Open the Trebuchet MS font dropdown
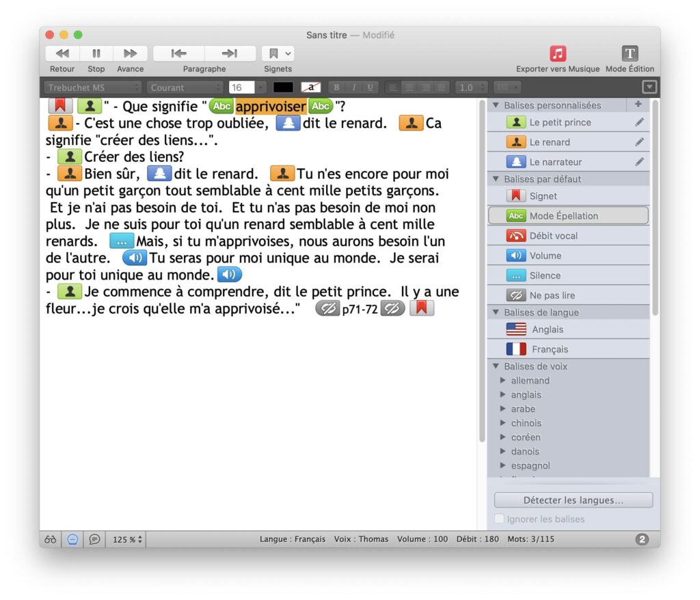Viewport: 700px width, 600px height. [93, 87]
